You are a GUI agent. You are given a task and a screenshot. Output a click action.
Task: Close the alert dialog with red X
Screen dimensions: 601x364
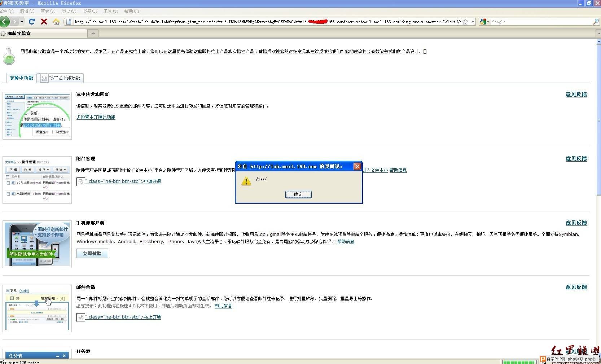point(357,166)
